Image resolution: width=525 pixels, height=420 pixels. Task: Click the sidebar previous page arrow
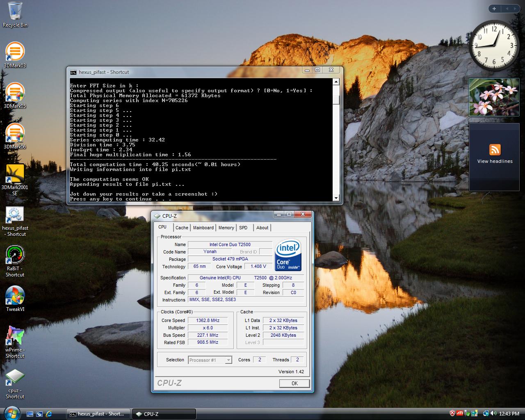point(507,9)
